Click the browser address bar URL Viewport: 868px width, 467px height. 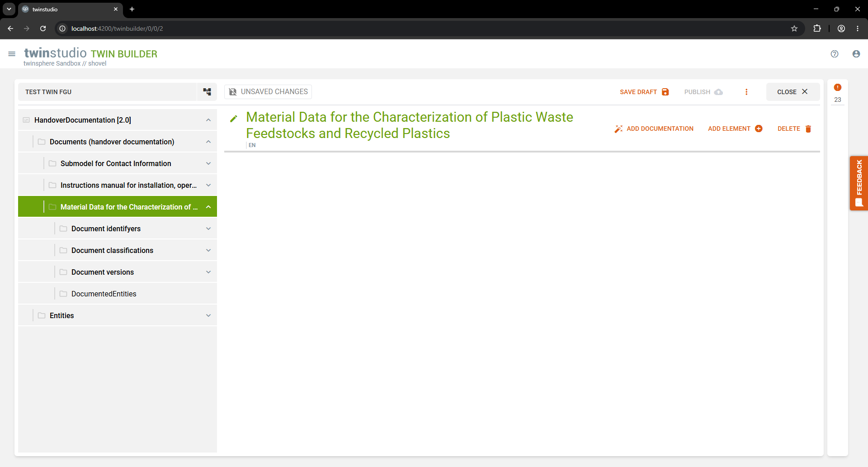pos(117,29)
